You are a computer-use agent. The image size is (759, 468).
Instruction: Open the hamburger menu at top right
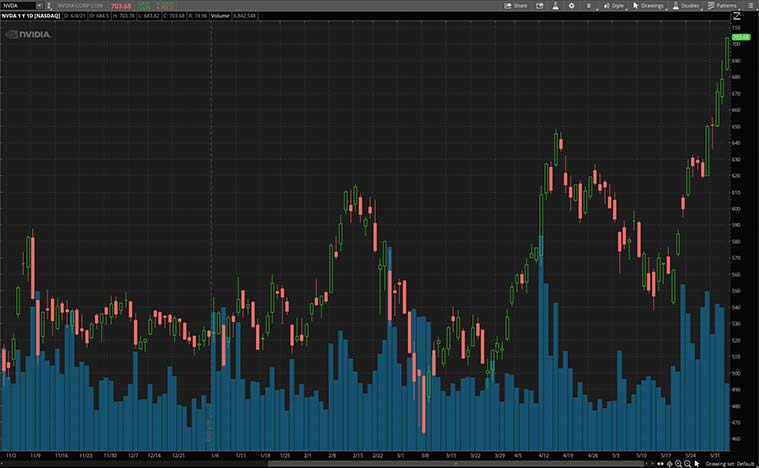751,5
